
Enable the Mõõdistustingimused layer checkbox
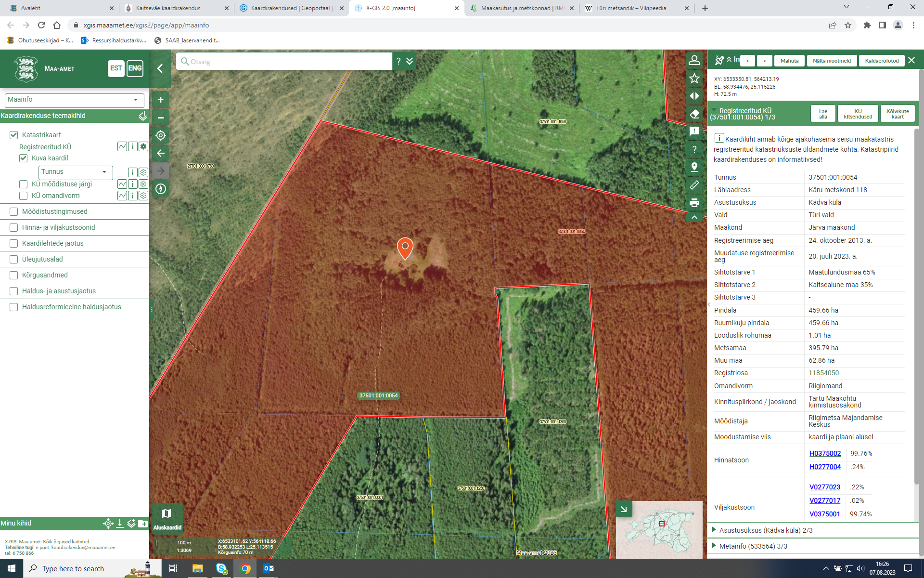pos(14,211)
